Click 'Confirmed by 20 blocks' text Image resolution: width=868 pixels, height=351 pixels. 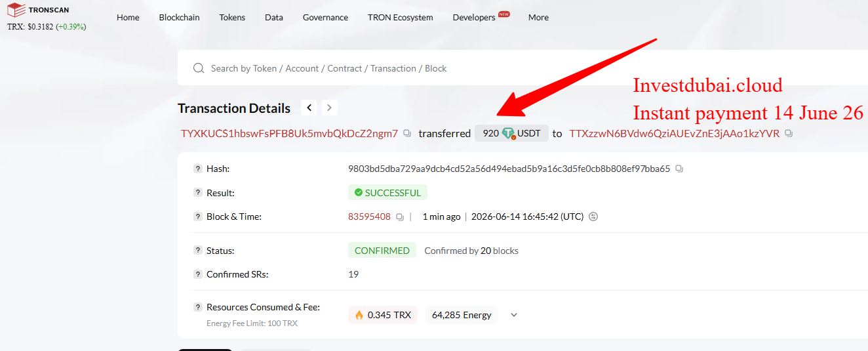pos(471,251)
